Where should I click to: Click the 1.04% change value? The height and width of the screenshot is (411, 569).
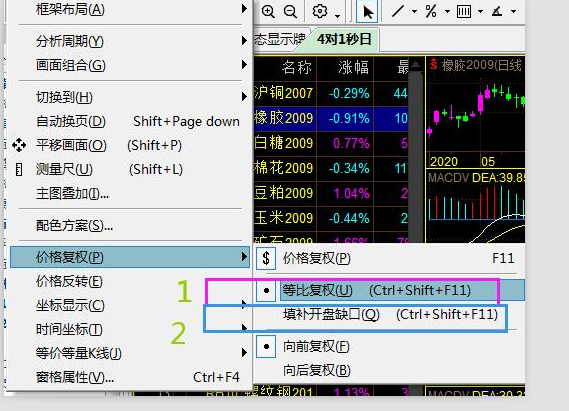pyautogui.click(x=351, y=193)
